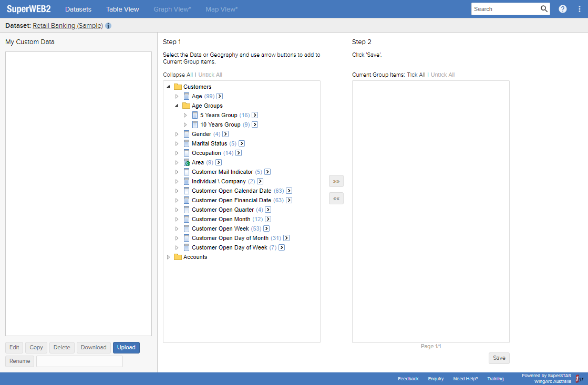Click the double left-arrow transfer button
588x385 pixels.
(x=336, y=198)
